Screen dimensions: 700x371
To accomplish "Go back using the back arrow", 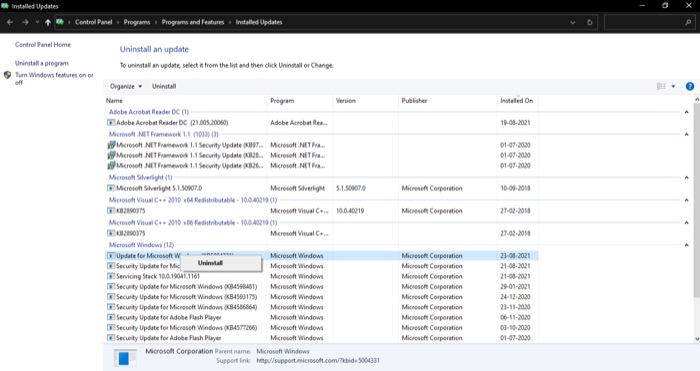I will (x=10, y=22).
